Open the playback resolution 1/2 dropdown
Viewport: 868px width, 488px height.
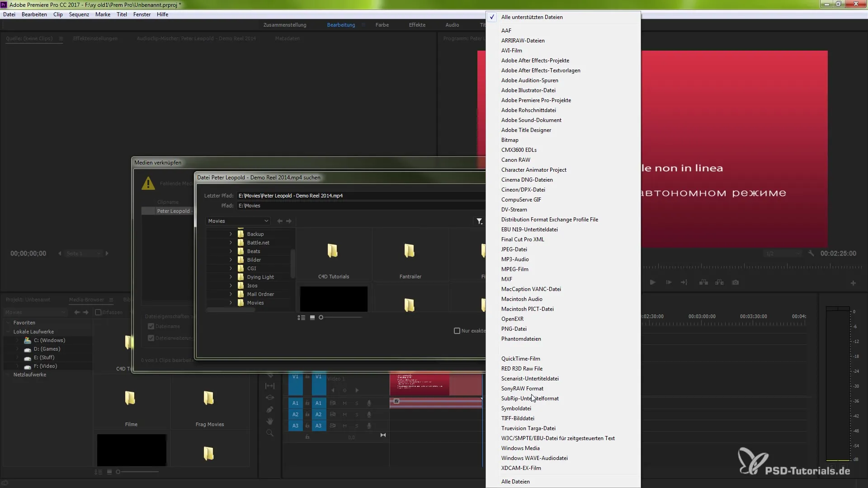[782, 254]
